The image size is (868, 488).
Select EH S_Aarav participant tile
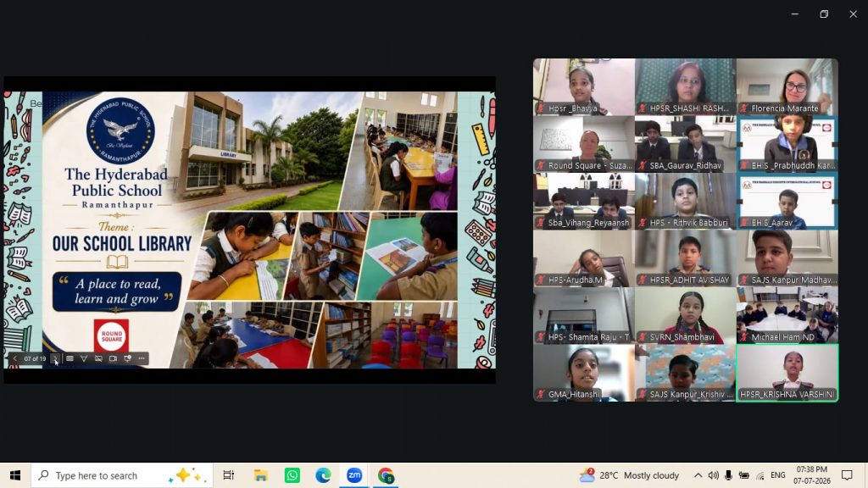click(x=787, y=202)
